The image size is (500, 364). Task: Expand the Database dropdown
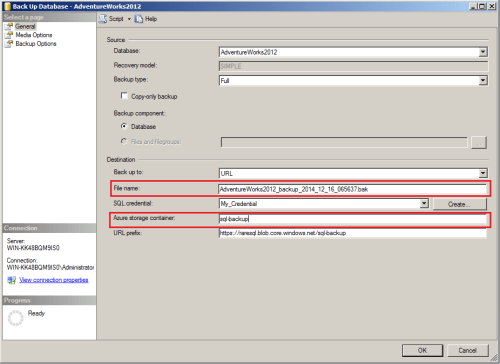[483, 52]
